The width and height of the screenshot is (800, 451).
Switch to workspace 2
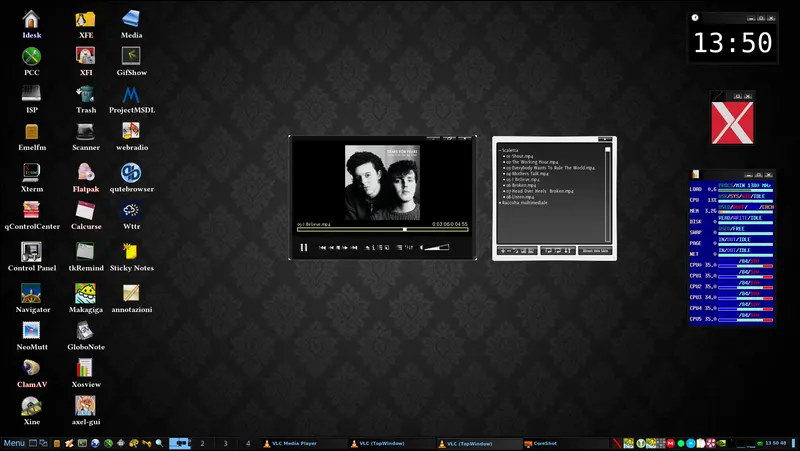tap(203, 443)
